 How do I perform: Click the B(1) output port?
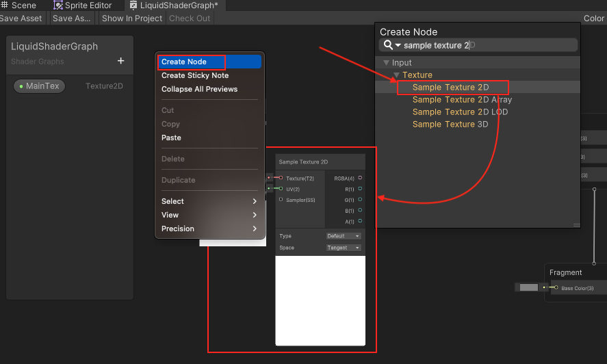coord(360,211)
